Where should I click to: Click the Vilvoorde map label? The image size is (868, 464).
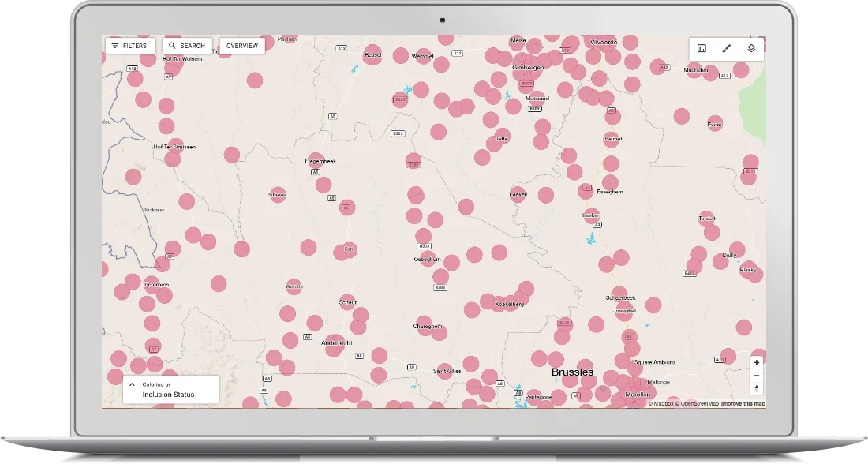pos(604,42)
